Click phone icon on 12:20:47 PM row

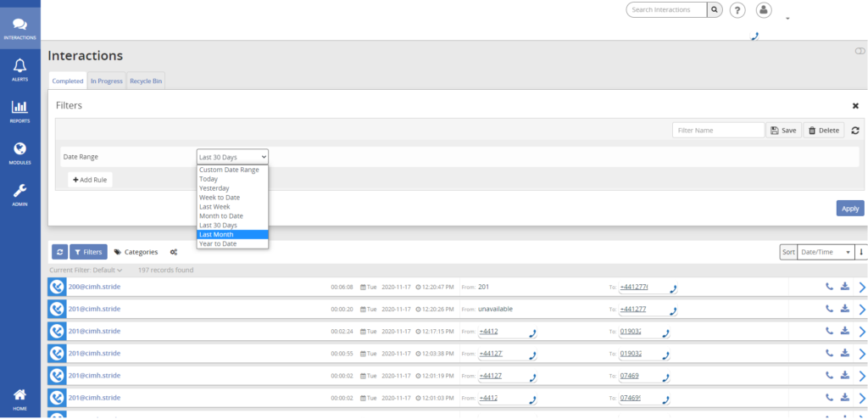coord(829,287)
